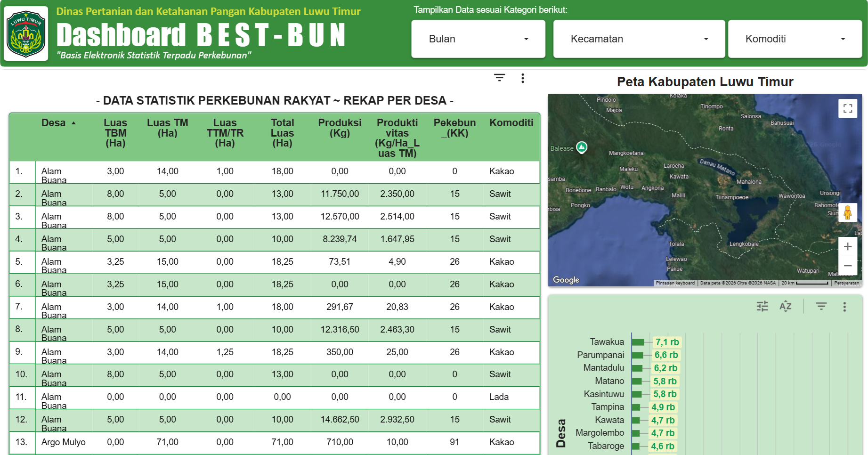The width and height of the screenshot is (868, 455).
Task: Click the Matano label in the chart
Action: tap(609, 381)
